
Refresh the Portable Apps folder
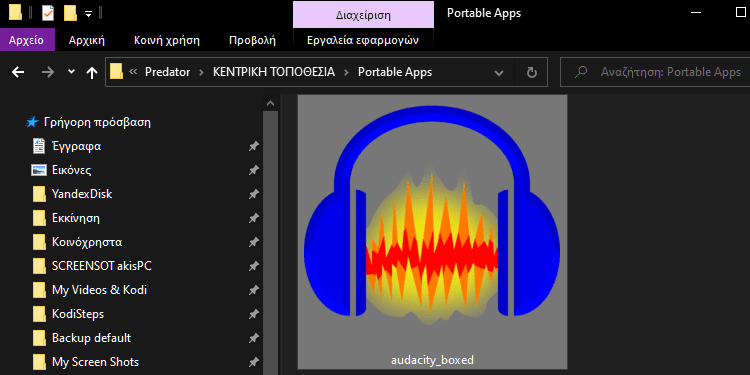(531, 73)
